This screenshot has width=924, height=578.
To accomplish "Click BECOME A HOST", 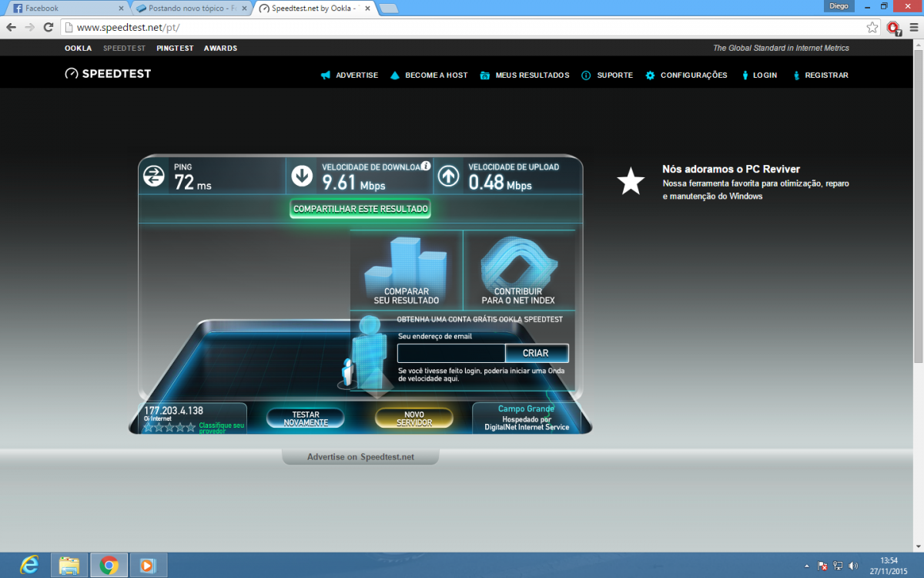I will [x=428, y=75].
